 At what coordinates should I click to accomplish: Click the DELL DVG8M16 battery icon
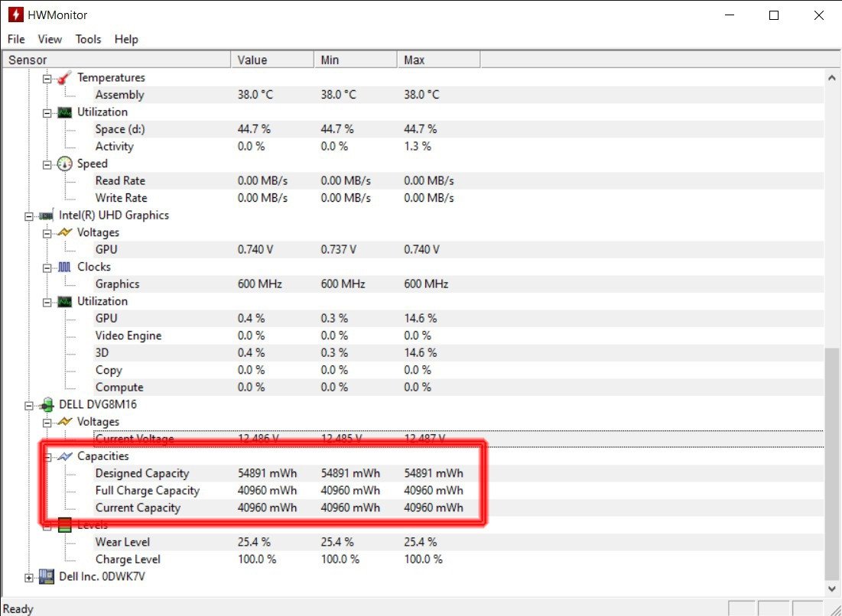(47, 404)
